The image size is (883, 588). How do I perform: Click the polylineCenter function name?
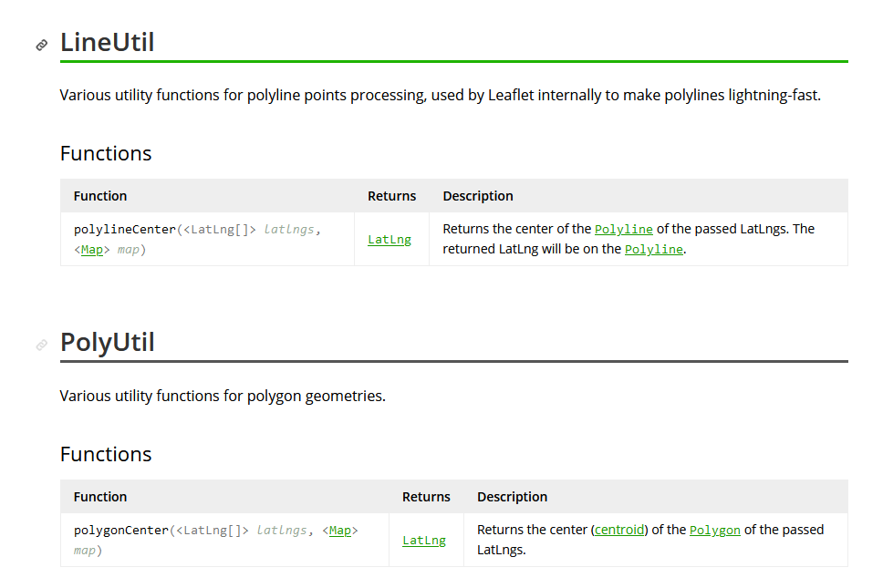click(x=124, y=230)
